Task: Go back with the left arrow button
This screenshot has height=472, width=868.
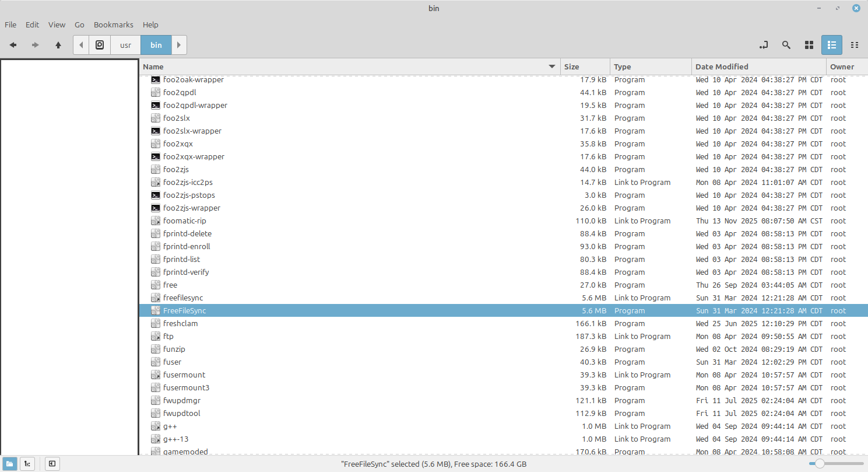Action: click(13, 45)
